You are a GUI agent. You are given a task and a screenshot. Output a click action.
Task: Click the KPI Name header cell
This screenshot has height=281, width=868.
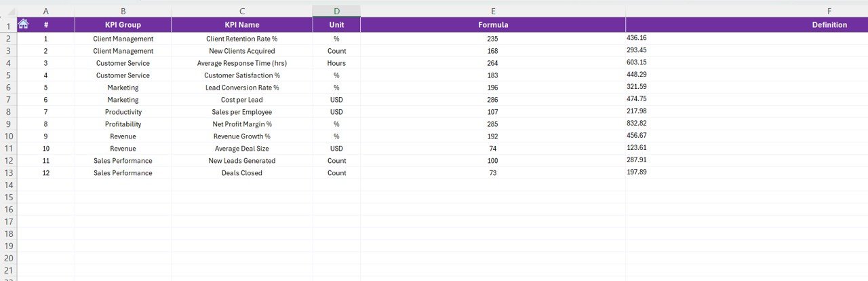point(241,25)
